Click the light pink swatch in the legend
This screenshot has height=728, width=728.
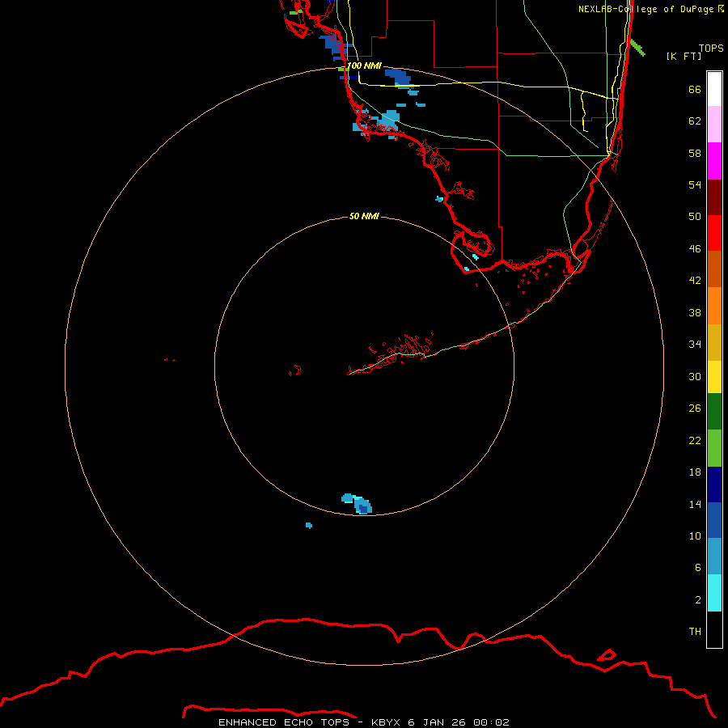click(714, 125)
